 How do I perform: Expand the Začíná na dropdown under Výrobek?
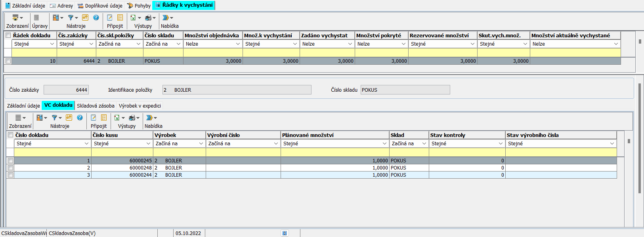201,144
